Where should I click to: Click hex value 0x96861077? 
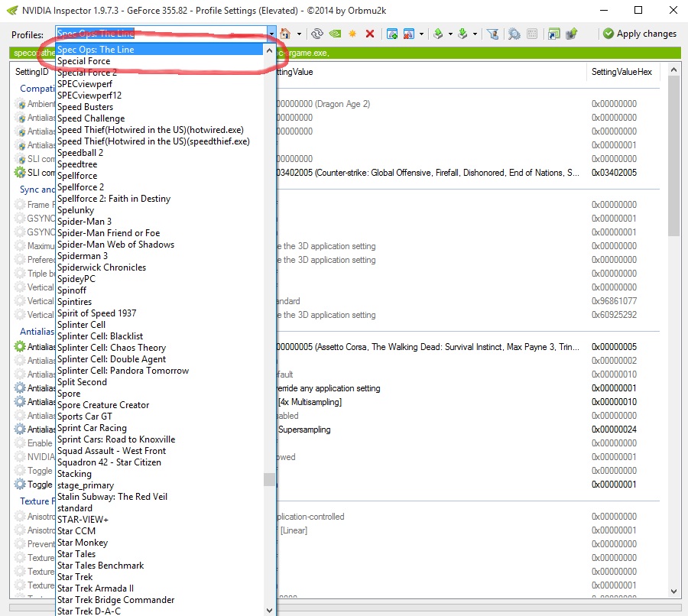(614, 301)
